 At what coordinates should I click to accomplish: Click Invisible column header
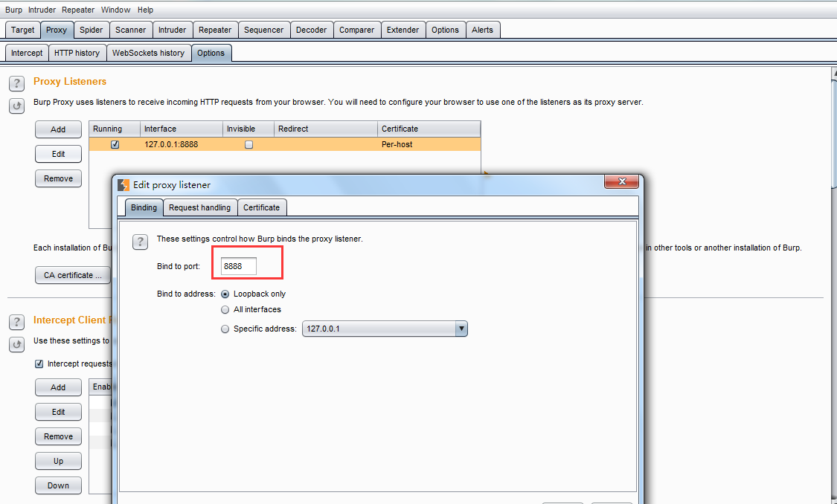tap(248, 129)
